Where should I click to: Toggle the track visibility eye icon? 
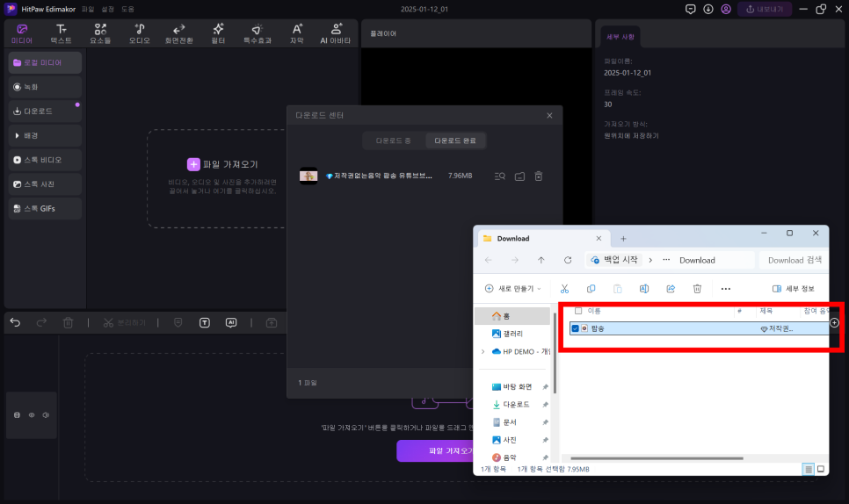(x=32, y=415)
